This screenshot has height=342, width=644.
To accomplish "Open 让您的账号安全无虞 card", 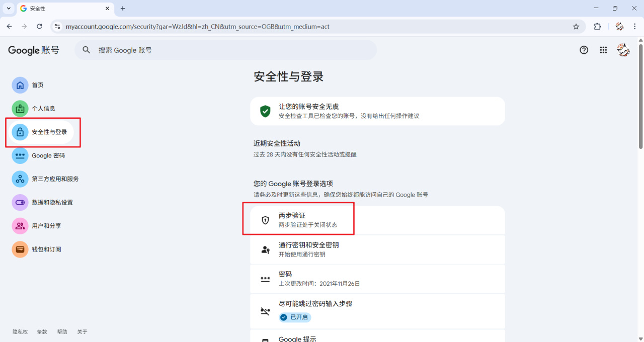I will [x=377, y=111].
